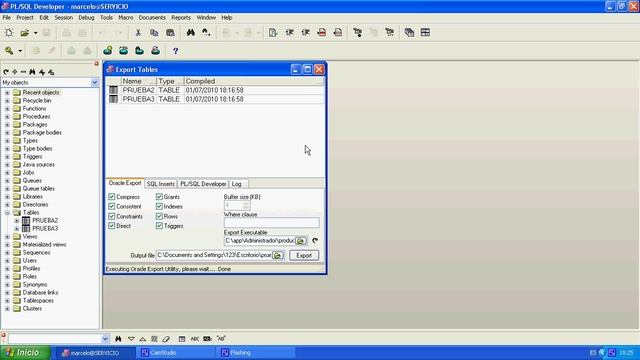Viewport: 640px width, 360px height.
Task: Expand the Procedures folder
Action: 7,117
